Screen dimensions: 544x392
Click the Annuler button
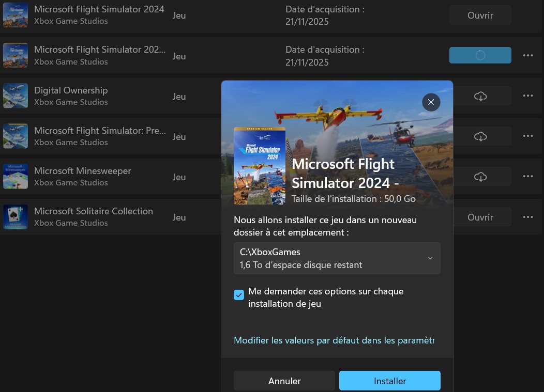pos(284,381)
